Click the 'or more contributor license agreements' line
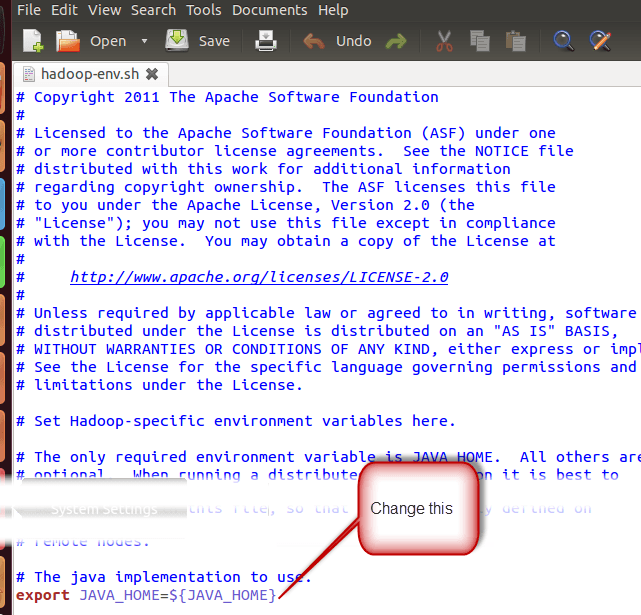 coord(295,151)
